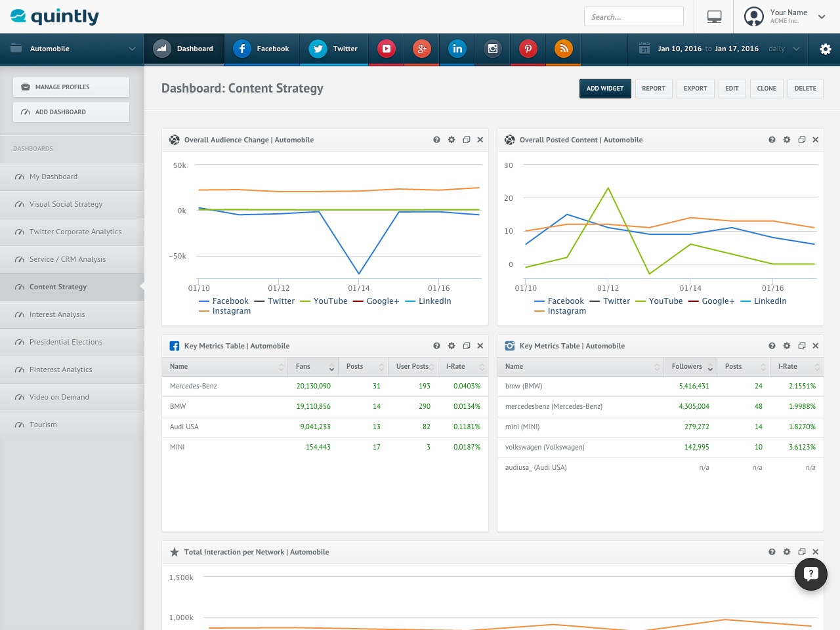The height and width of the screenshot is (630, 840).
Task: Toggle LinkedIn series in Posted Content legend
Action: pos(764,301)
